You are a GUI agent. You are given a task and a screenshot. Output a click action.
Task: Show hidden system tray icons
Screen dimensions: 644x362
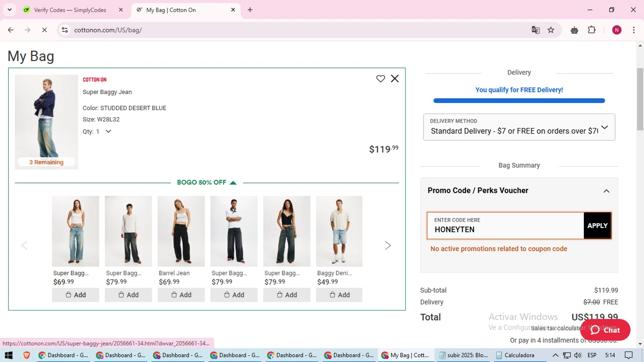555,355
